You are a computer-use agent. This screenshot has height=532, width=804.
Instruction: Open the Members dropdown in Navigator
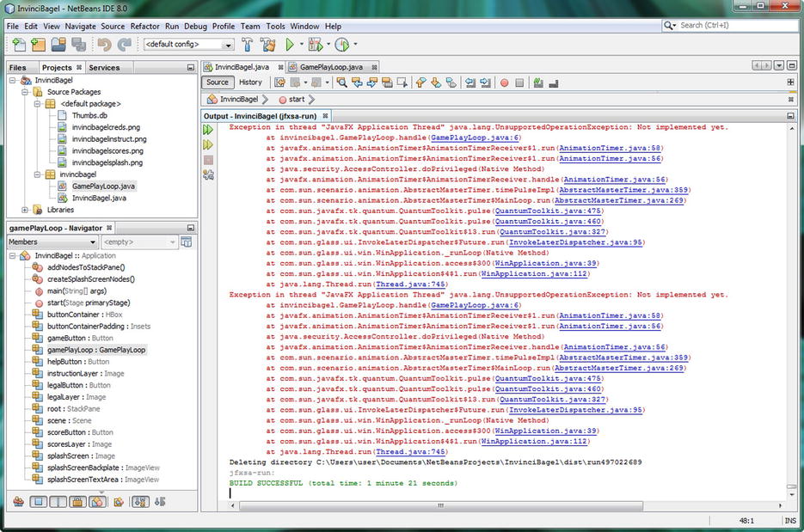52,242
